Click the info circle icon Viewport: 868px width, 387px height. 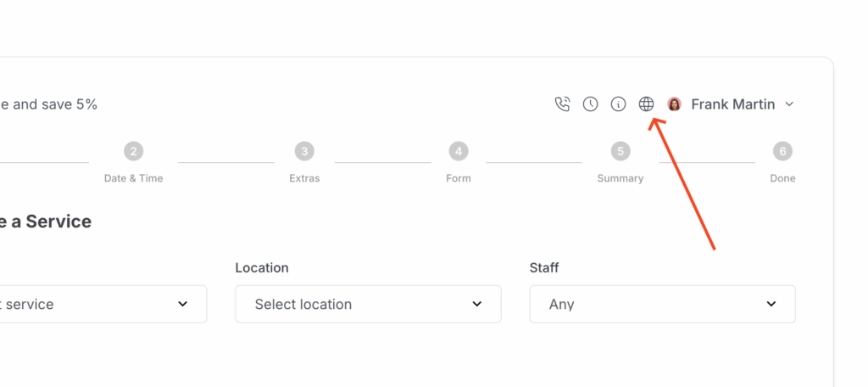618,104
